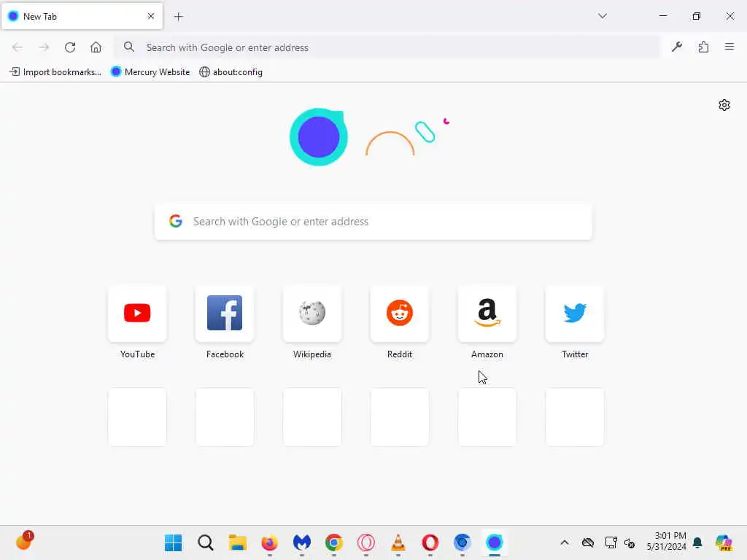747x560 pixels.
Task: Switch to Thorium browser in taskbar
Action: click(462, 542)
